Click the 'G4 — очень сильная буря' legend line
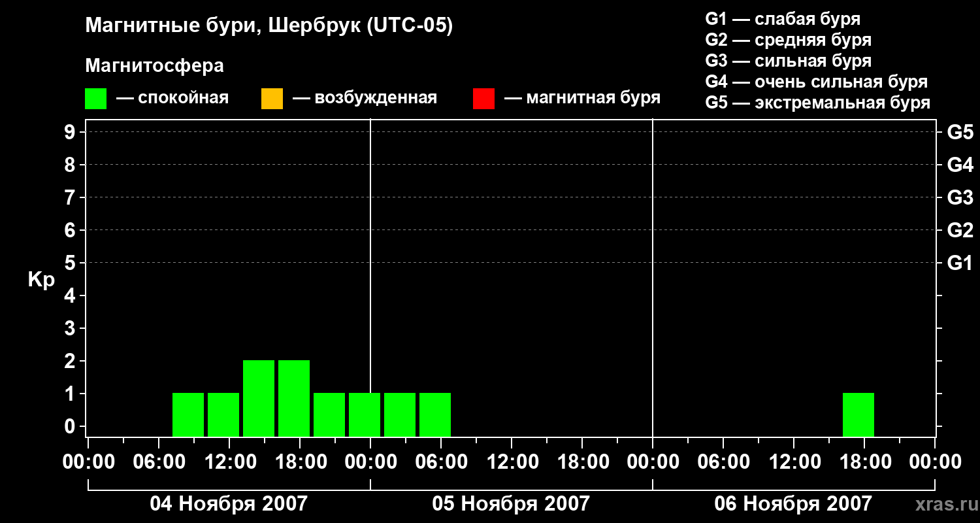 (x=816, y=82)
